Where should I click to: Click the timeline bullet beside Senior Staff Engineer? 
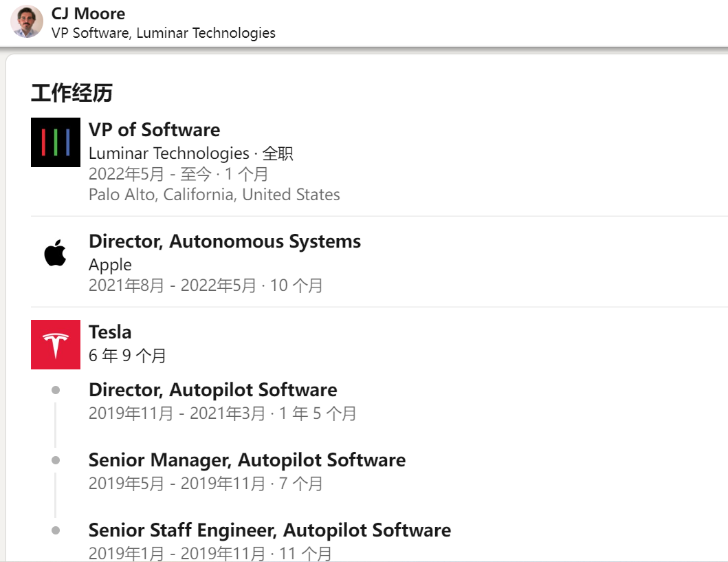point(56,530)
